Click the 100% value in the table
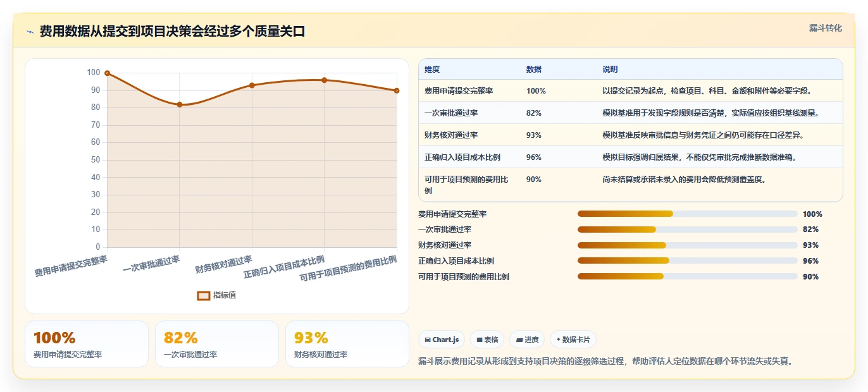868x392 pixels. (536, 91)
